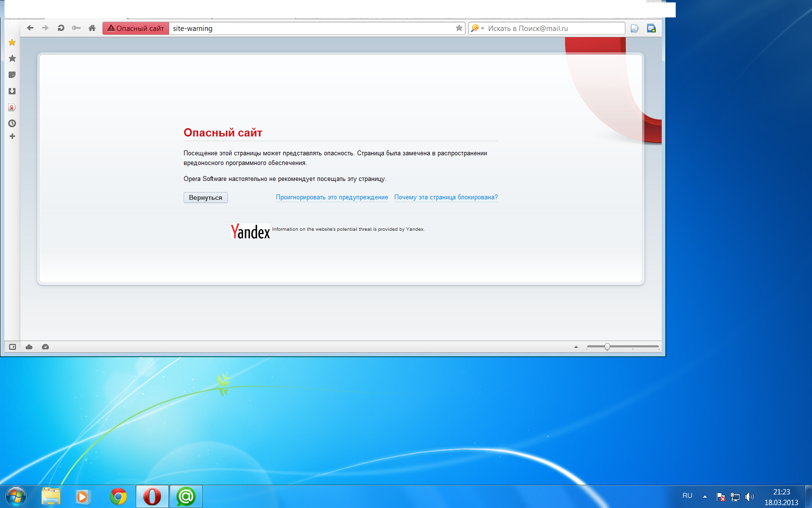
Task: Click the 'Вернуться' button
Action: coord(205,197)
